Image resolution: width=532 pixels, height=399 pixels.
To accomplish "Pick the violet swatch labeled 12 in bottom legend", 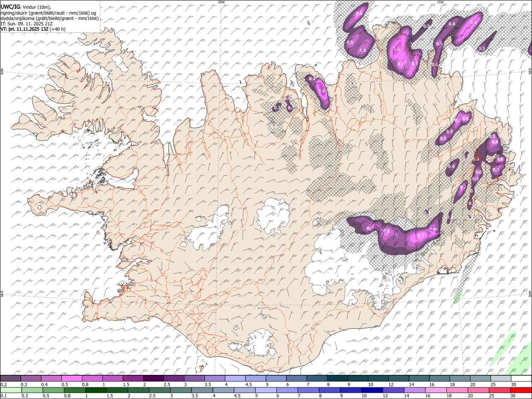I will [x=393, y=390].
